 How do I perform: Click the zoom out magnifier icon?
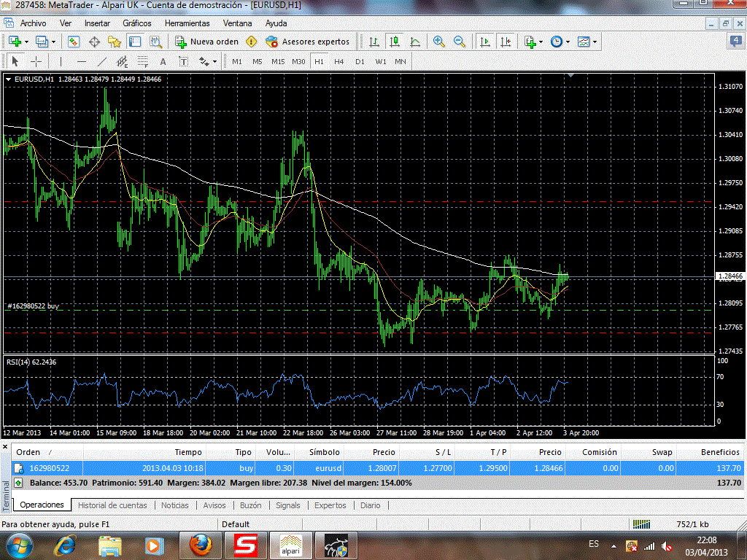click(x=460, y=42)
